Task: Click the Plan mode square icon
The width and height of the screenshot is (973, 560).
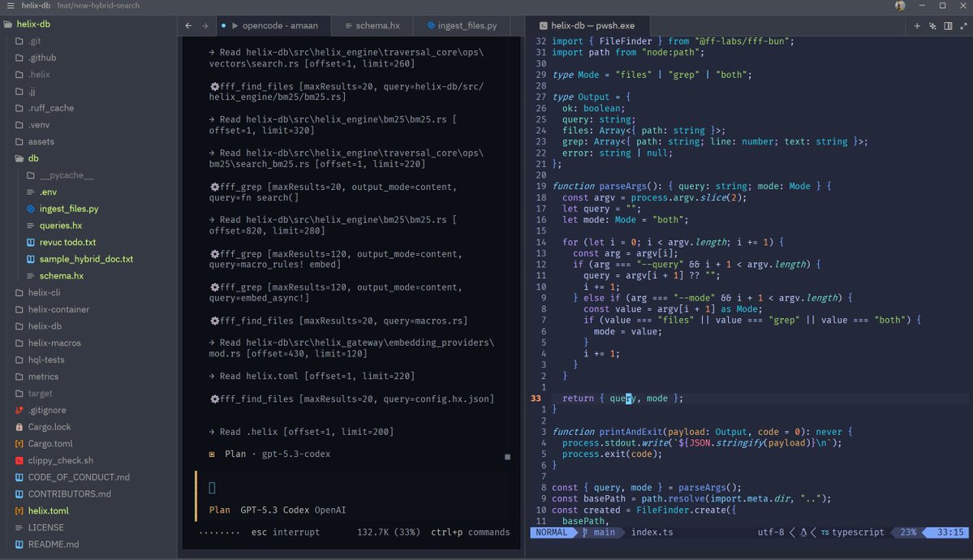Action: [212, 454]
